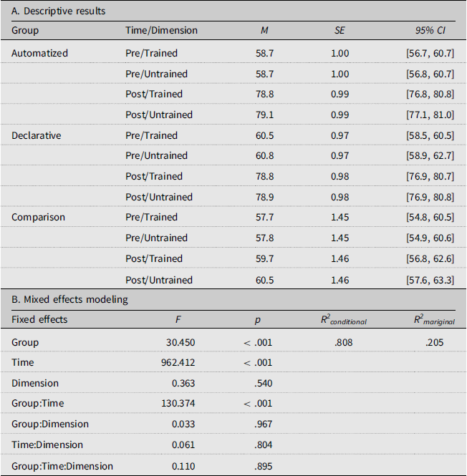The width and height of the screenshot is (467, 476).
Task: Select the 'Group:Time:Dimension' row label
Action: pyautogui.click(x=62, y=466)
